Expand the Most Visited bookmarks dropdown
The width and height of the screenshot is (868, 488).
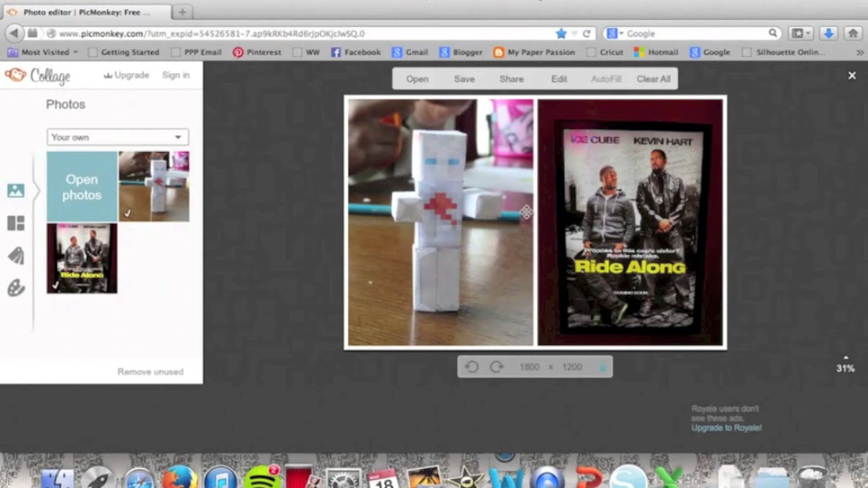tap(43, 52)
